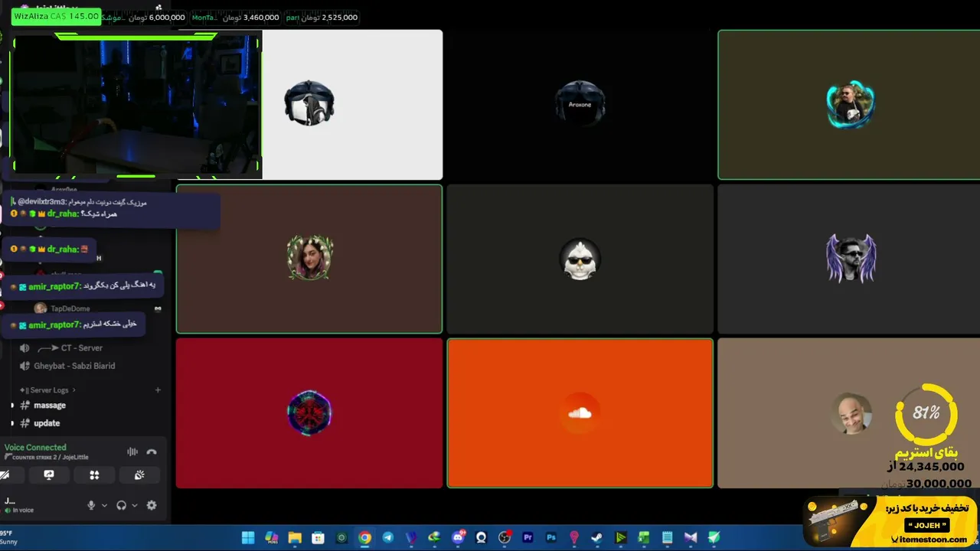Deafen audio with headphone icon
The image size is (980, 551).
121,505
